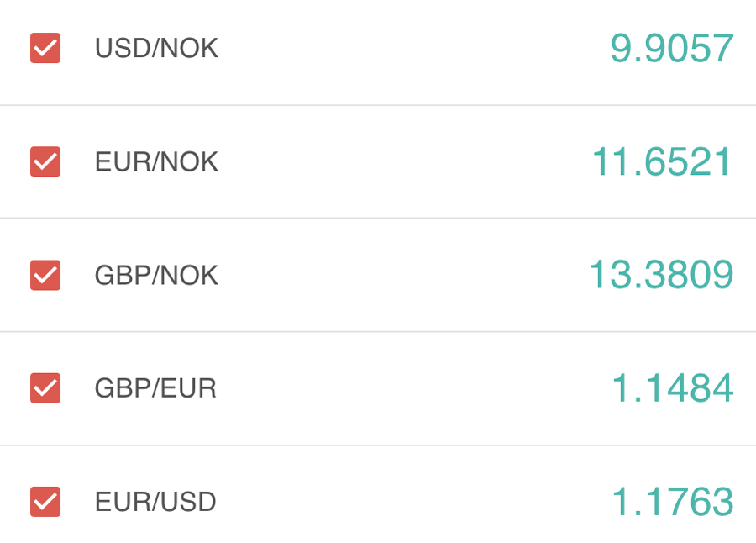
Task: Uncheck the EUR/NOK checkbox
Action: click(x=45, y=161)
